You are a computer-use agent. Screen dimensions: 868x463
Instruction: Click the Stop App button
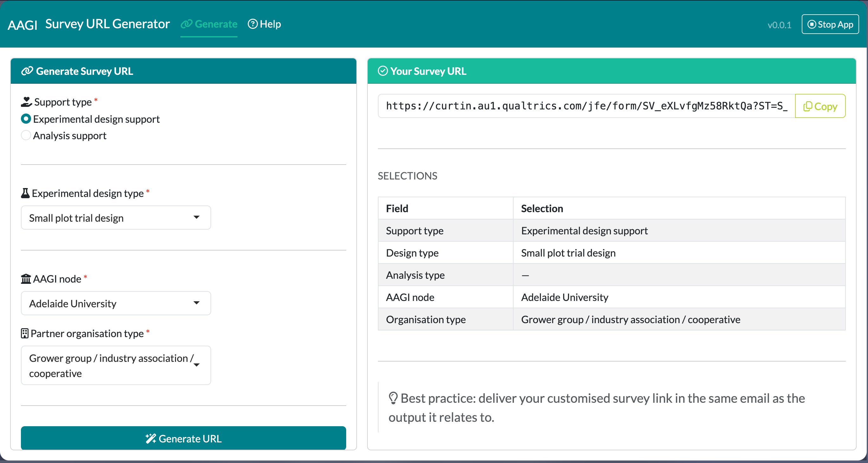point(830,24)
